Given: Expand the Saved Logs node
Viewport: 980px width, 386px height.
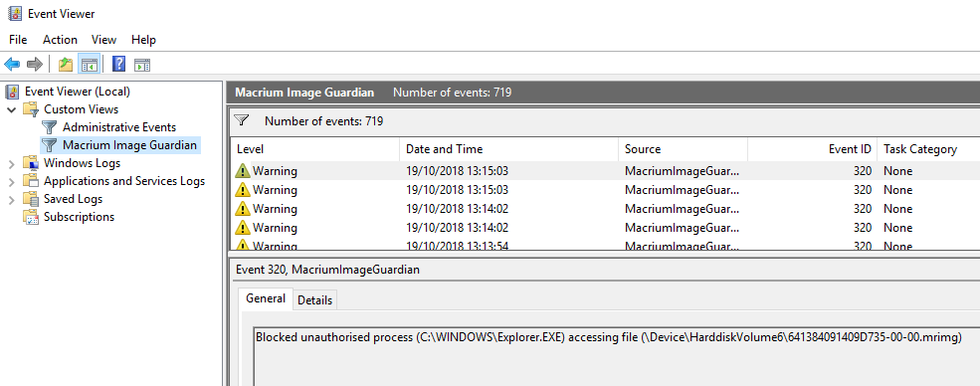Looking at the screenshot, I should tap(12, 200).
